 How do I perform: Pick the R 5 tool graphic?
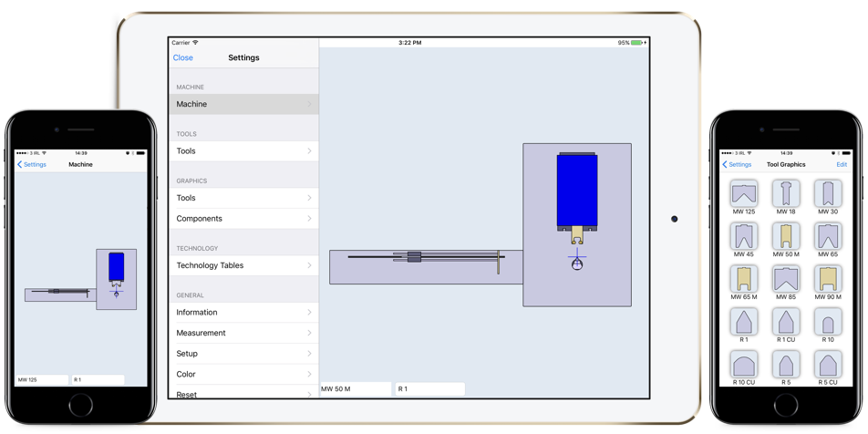click(x=785, y=365)
